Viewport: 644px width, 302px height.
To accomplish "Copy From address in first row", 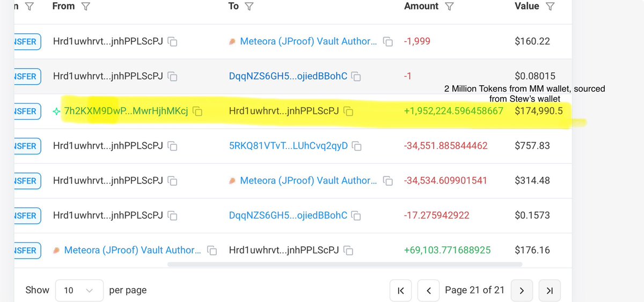I will pos(173,42).
